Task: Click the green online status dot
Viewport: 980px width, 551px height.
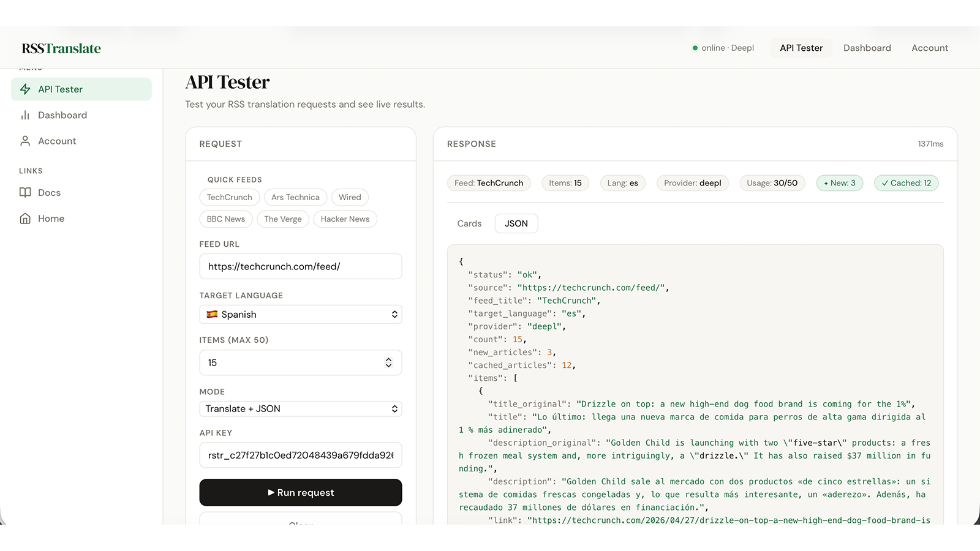Action: [x=695, y=48]
